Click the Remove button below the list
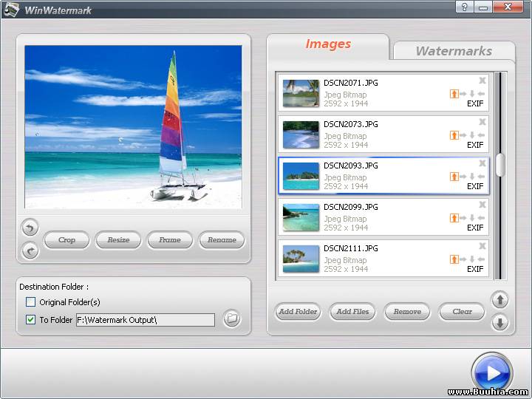Viewport: 532px width, 399px height. coord(407,312)
